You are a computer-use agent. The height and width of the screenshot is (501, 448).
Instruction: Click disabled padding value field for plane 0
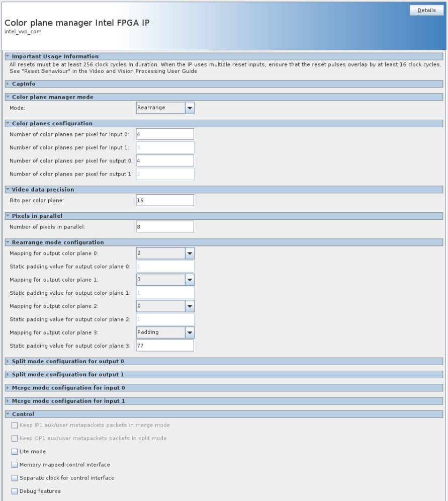point(165,267)
